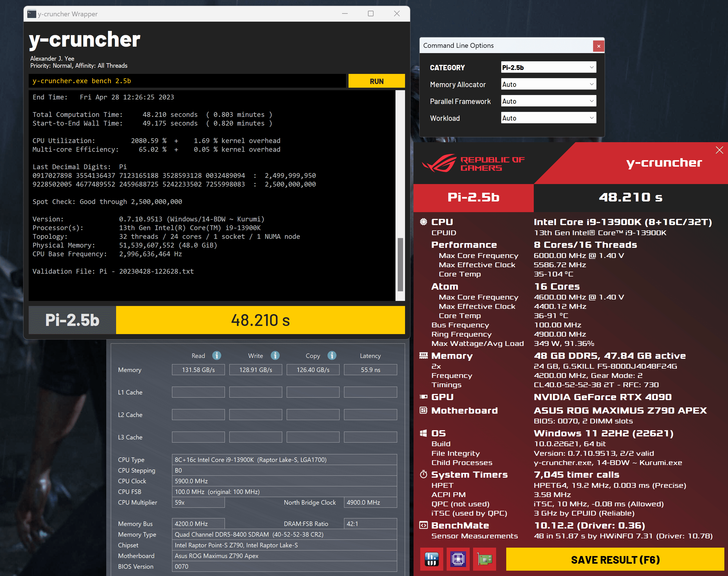The width and height of the screenshot is (728, 576).
Task: Click the Republic of Gamers logo
Action: point(473,164)
